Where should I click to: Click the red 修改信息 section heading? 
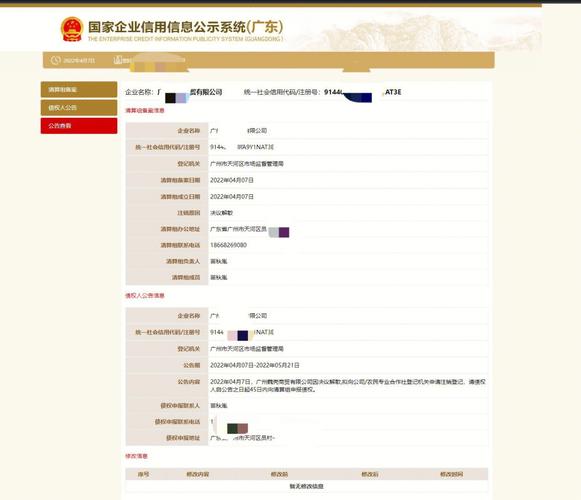point(136,456)
